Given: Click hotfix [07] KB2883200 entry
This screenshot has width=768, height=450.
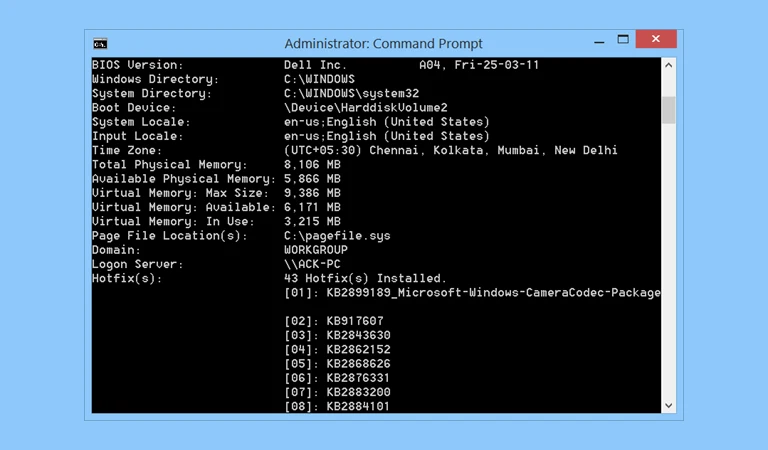Looking at the screenshot, I should pos(337,392).
